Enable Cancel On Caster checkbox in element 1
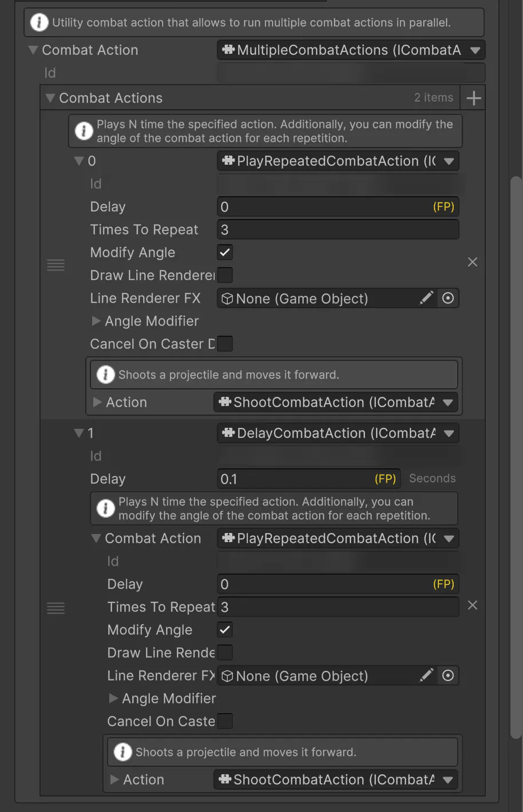This screenshot has width=523, height=812. click(x=225, y=721)
